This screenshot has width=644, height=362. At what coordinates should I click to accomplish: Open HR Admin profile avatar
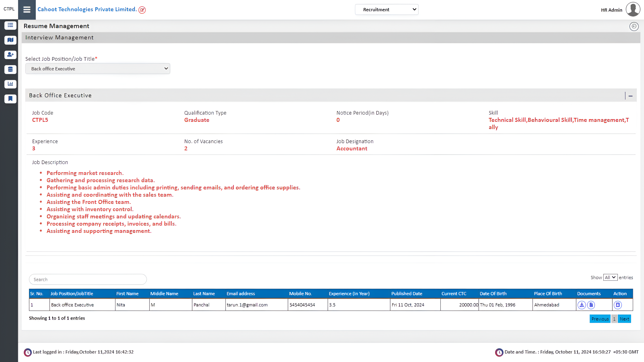pyautogui.click(x=633, y=9)
